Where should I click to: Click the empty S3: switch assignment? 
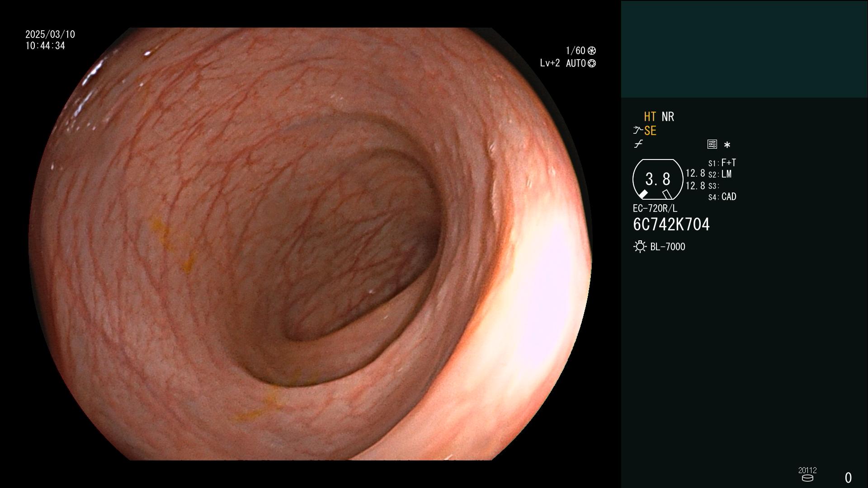click(713, 186)
